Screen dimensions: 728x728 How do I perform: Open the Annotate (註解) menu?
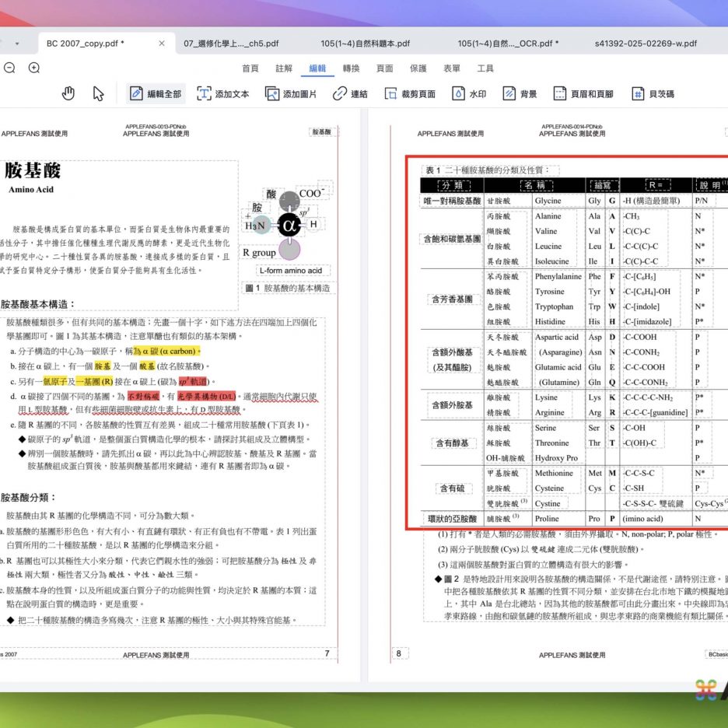(x=284, y=68)
